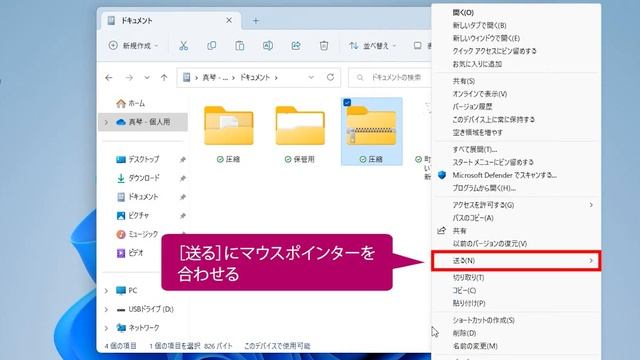Click the Cut scissors icon in toolbar
640x360 pixels.
tap(184, 46)
